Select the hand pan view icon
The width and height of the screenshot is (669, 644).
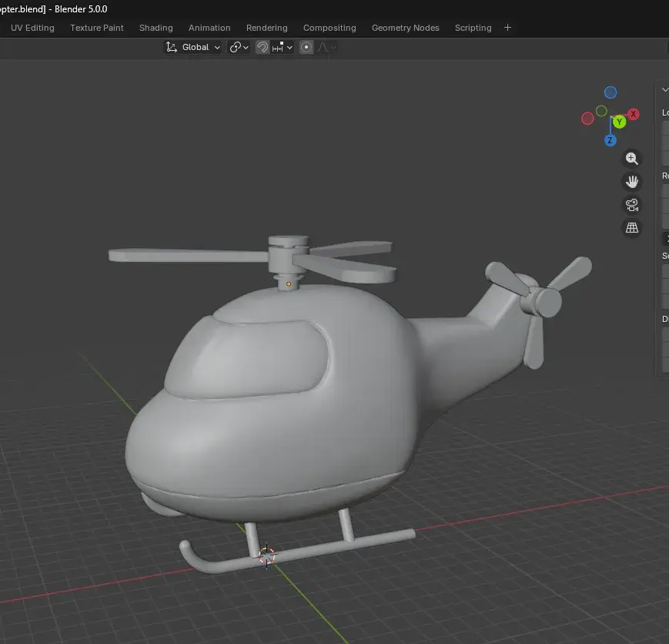coord(631,181)
